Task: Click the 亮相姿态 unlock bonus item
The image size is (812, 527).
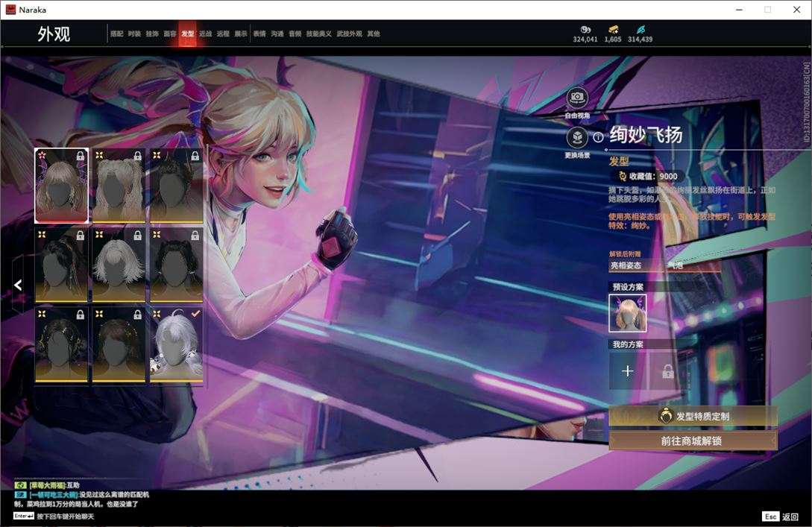Action: 635,265
